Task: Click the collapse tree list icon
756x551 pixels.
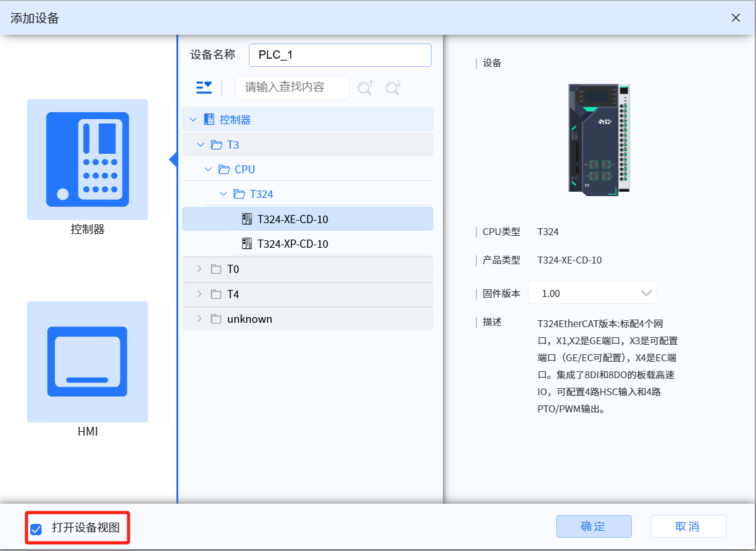Action: pos(203,88)
